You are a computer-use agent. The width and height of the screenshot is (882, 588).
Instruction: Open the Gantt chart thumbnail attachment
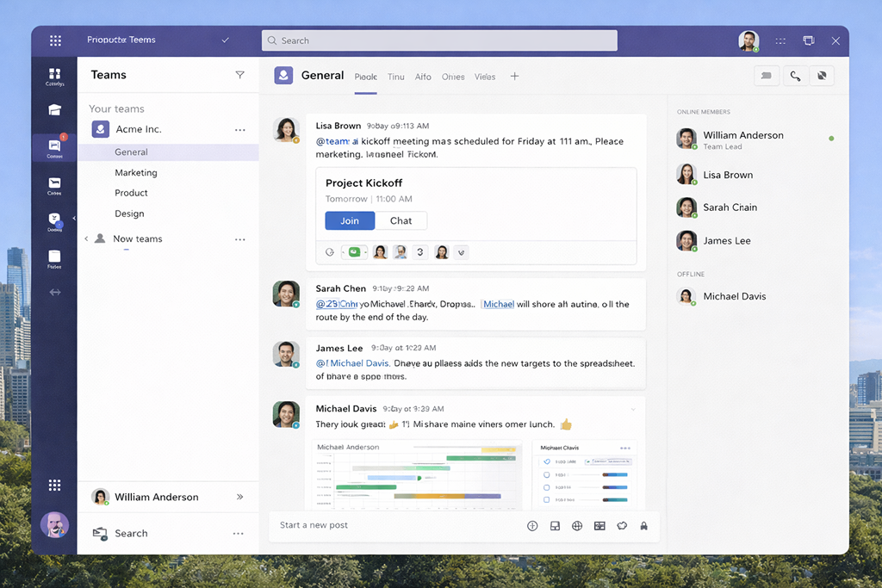416,474
